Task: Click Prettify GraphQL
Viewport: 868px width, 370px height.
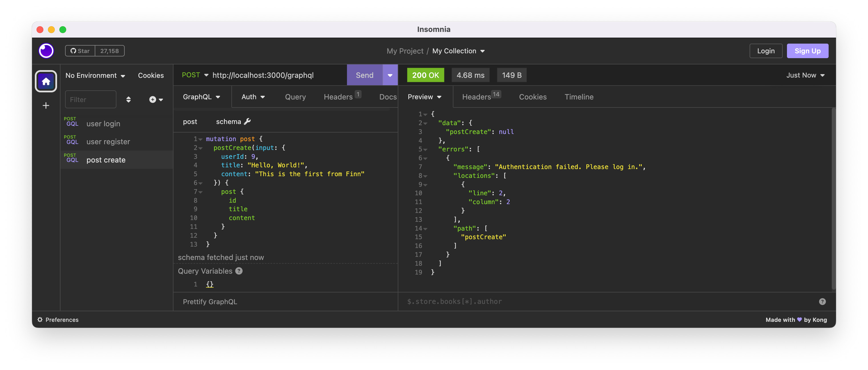Action: pos(210,302)
